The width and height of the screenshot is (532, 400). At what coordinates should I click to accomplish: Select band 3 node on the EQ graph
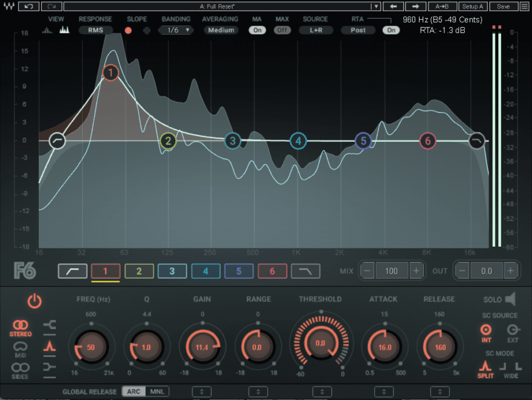point(232,140)
